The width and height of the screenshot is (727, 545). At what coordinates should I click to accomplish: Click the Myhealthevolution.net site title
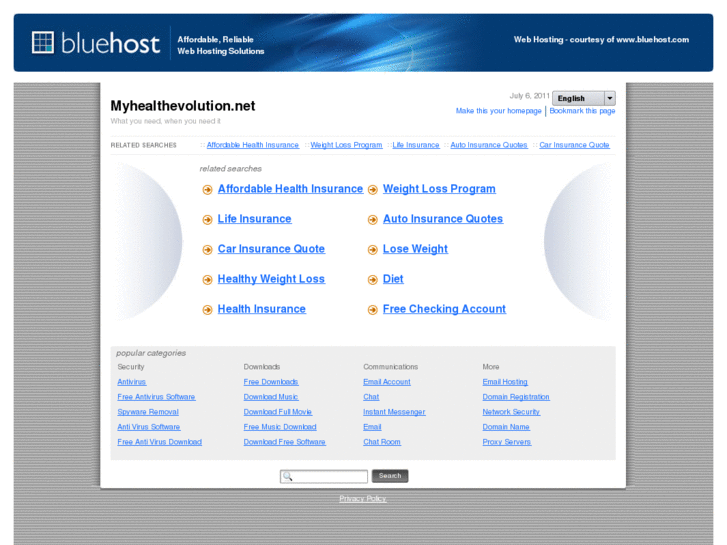183,106
